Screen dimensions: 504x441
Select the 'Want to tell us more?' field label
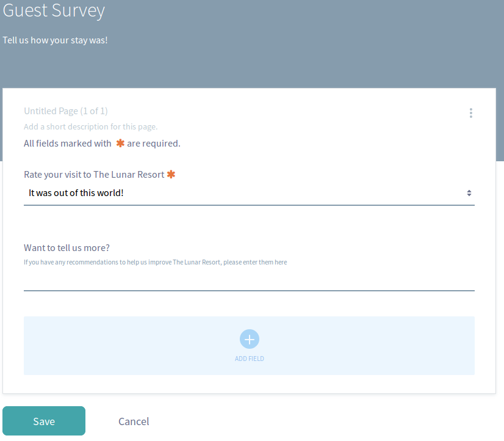pos(67,247)
